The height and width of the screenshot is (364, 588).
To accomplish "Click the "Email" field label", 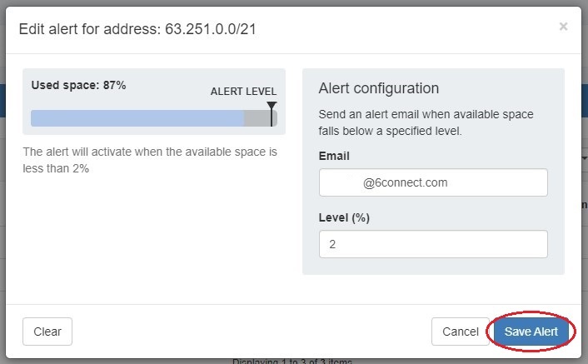I will pyautogui.click(x=334, y=156).
